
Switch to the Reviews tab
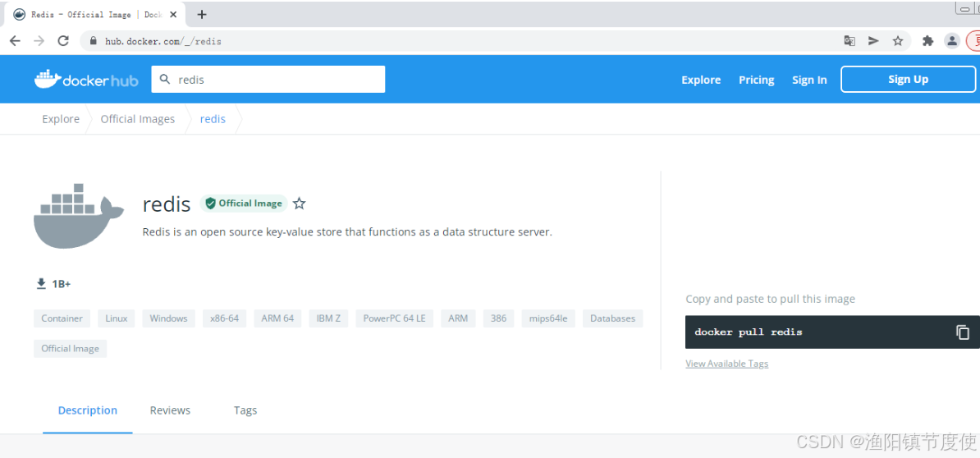pyautogui.click(x=170, y=410)
